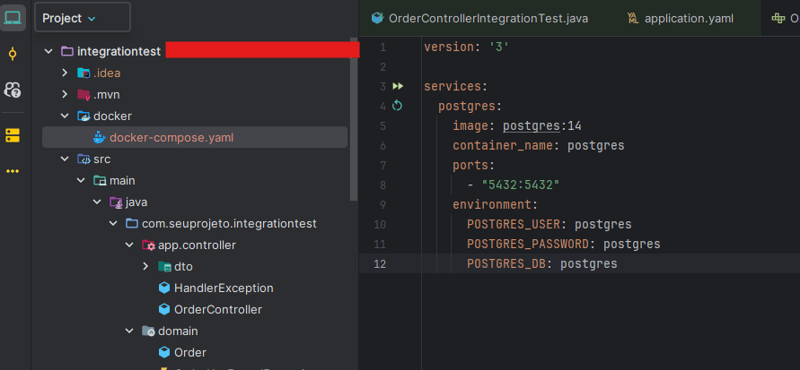Screen dimensions: 800x370
Task: Collapse the main folder
Action: point(81,181)
